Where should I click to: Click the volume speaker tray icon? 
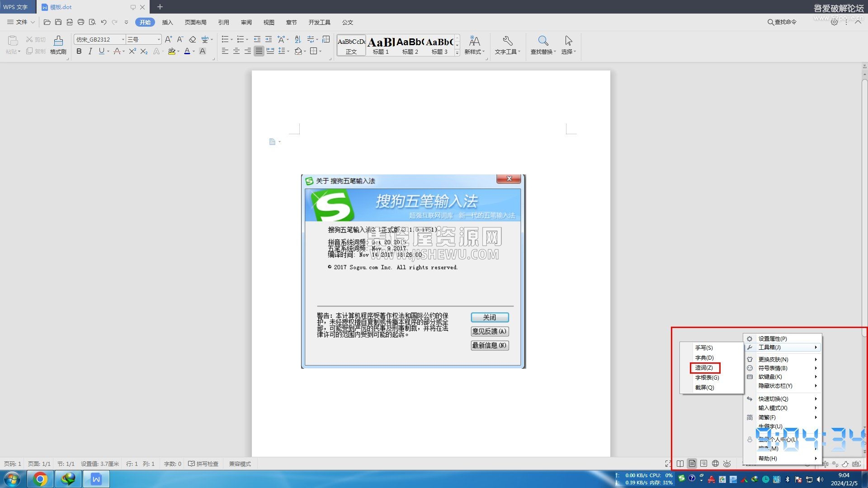(x=820, y=479)
